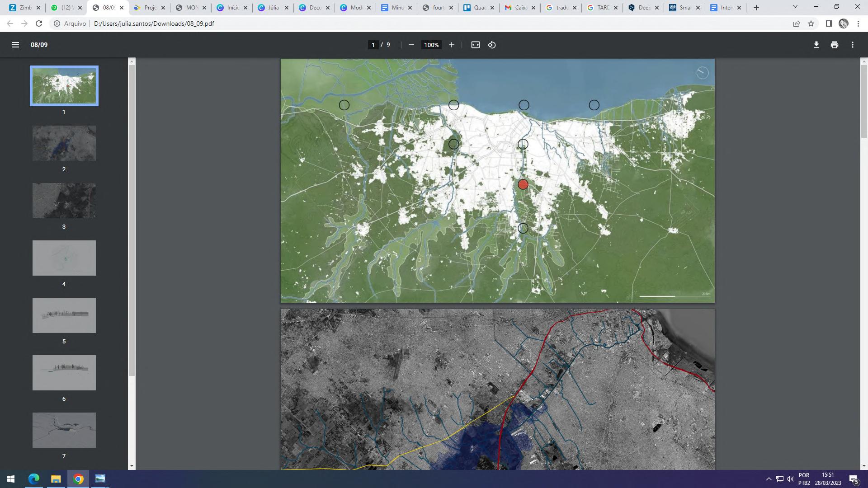
Task: Print the PDF document
Action: pyautogui.click(x=834, y=45)
